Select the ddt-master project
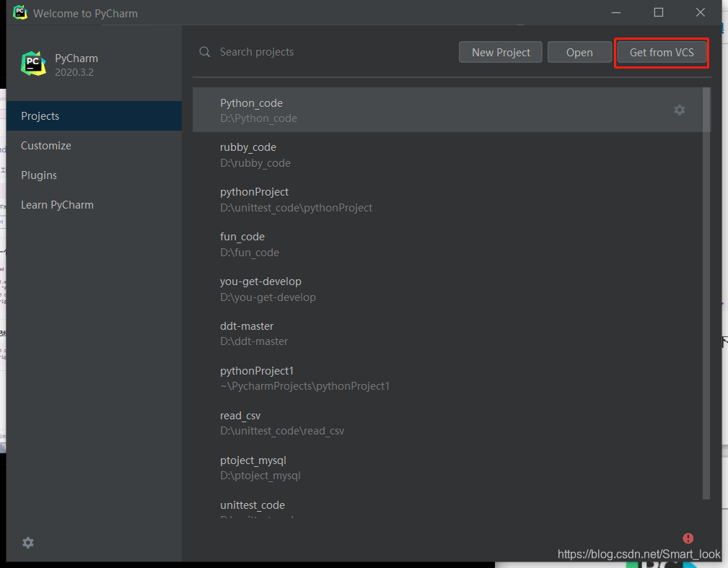Viewport: 728px width, 568px height. coord(447,333)
